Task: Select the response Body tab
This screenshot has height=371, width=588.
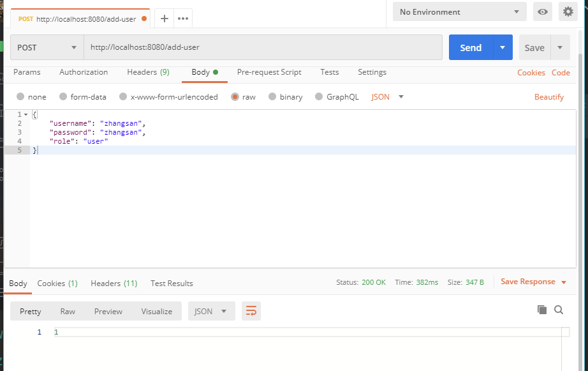Action: point(18,284)
